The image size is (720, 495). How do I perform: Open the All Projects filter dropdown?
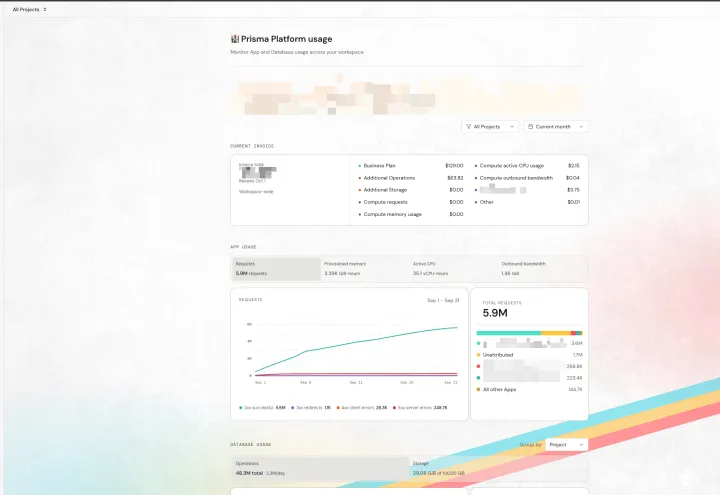(490, 127)
